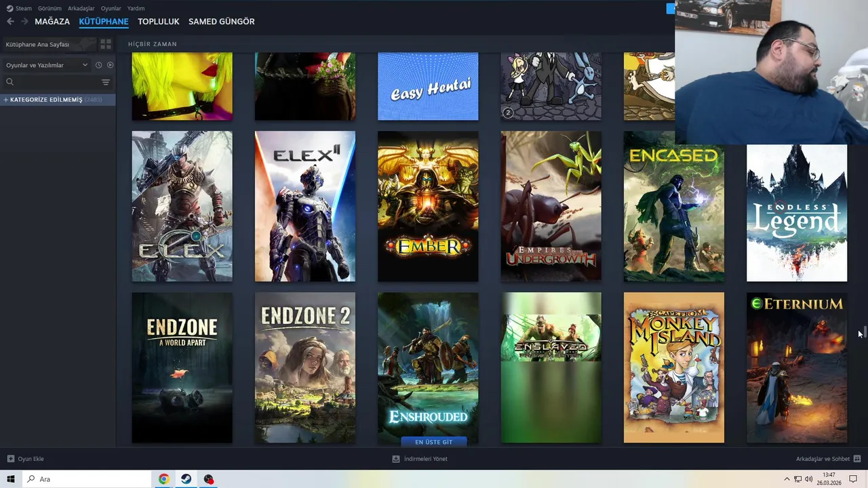Open the red recorder app in taskbar
This screenshot has height=488, width=868.
pos(208,479)
